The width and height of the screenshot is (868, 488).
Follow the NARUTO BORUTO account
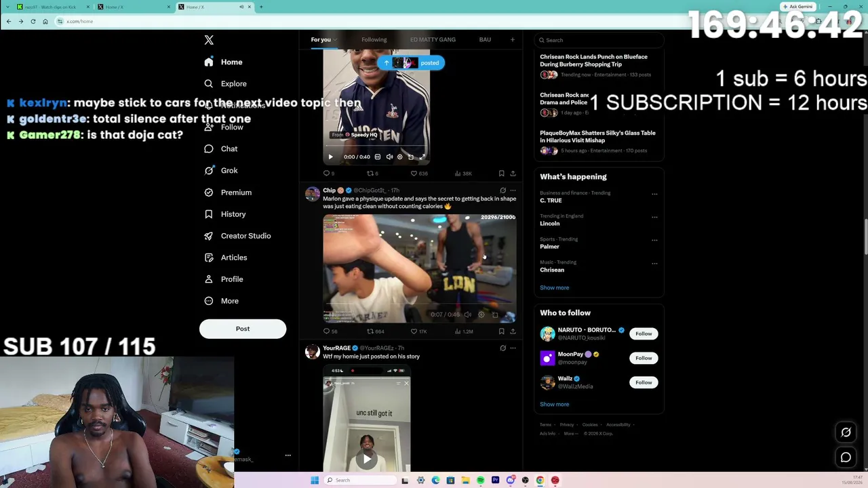pyautogui.click(x=644, y=333)
